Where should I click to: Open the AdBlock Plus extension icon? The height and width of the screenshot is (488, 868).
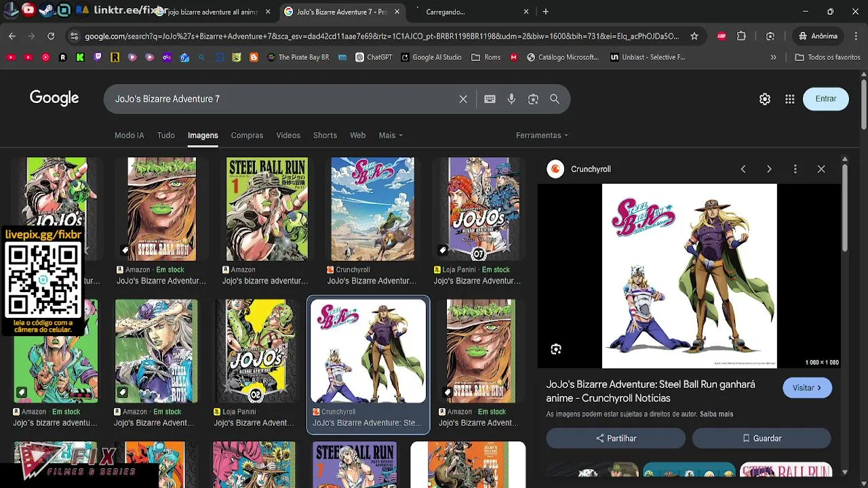pyautogui.click(x=722, y=36)
